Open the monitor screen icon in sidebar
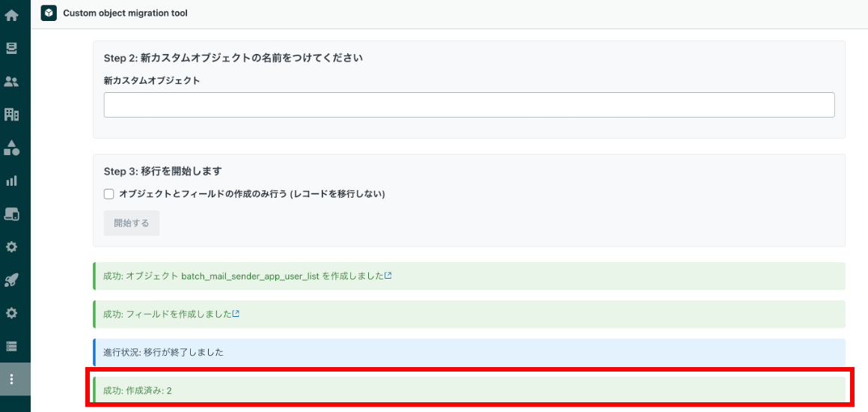Image resolution: width=868 pixels, height=412 pixels. pos(12,213)
